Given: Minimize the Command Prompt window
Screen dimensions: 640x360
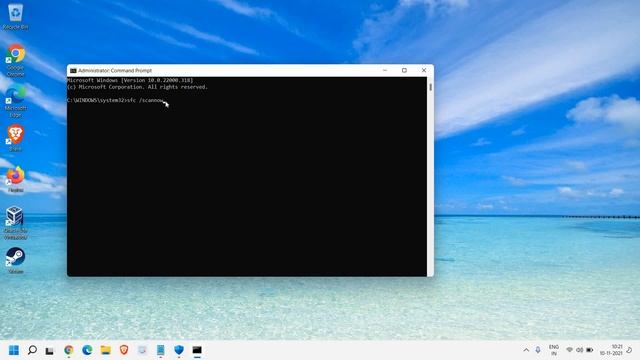Looking at the screenshot, I should coord(384,70).
